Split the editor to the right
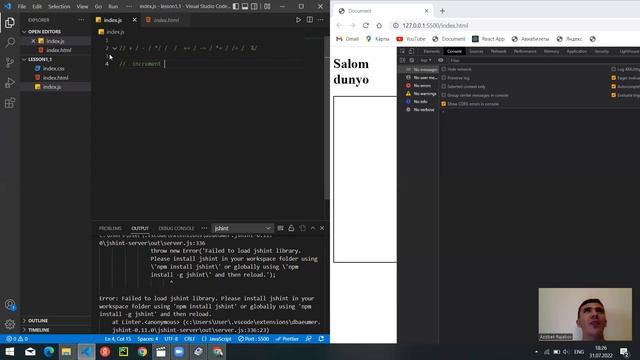Screen dimensions: 640x360 point(310,20)
